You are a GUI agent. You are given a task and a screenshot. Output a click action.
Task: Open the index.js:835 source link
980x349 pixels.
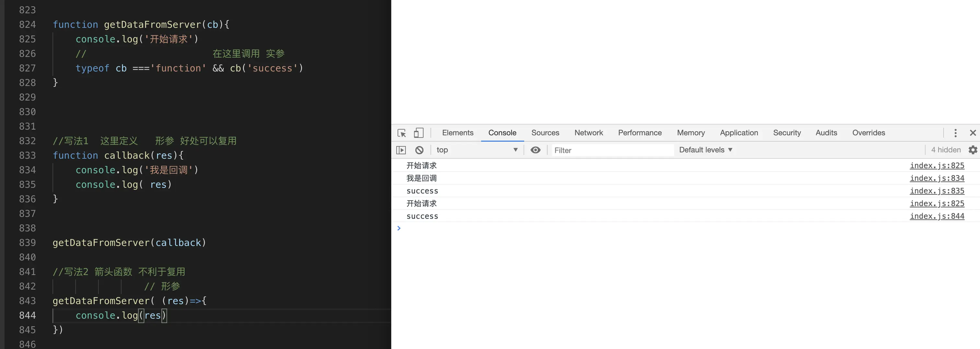937,191
